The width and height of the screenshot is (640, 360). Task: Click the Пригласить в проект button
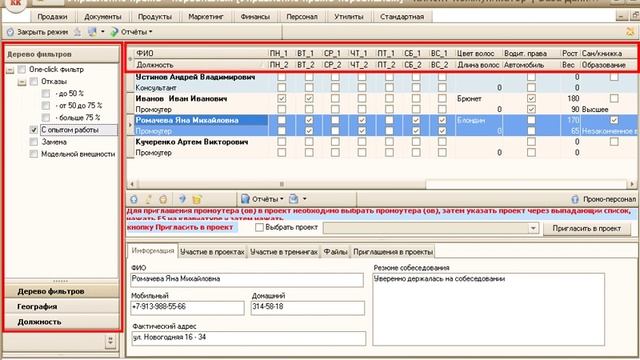click(587, 228)
